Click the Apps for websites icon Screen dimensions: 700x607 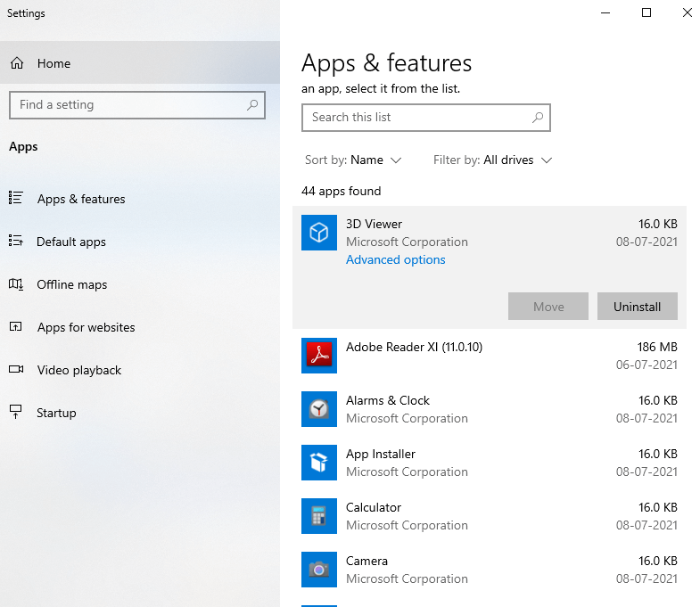pyautogui.click(x=16, y=327)
